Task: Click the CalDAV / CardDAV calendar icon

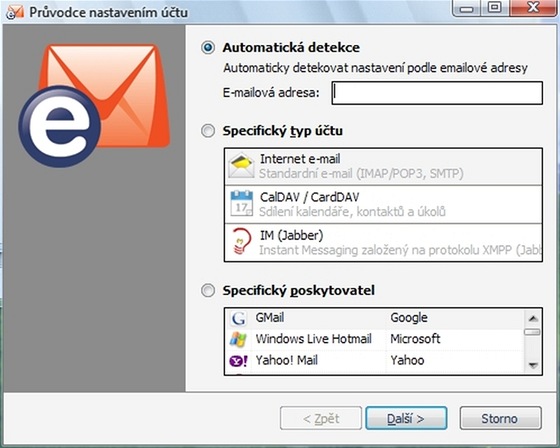Action: 241,204
